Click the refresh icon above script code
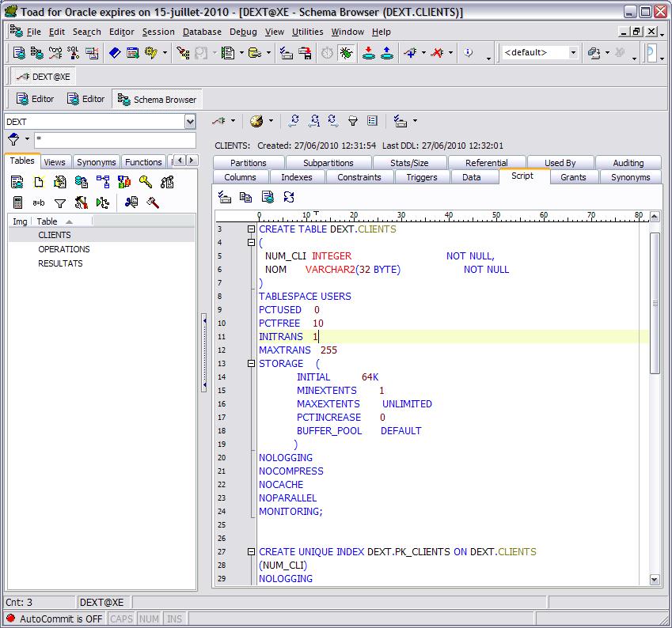Image resolution: width=672 pixels, height=628 pixels. [x=289, y=198]
